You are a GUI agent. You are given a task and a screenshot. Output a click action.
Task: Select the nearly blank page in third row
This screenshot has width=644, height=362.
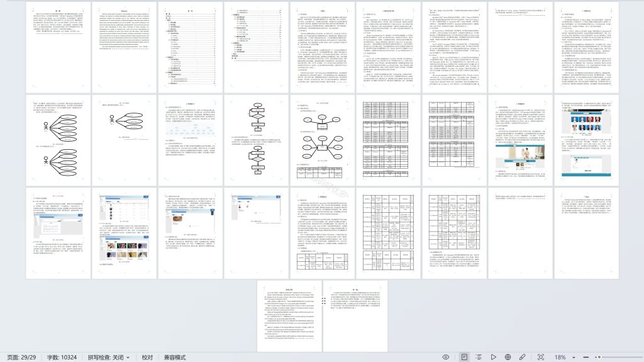coord(520,233)
